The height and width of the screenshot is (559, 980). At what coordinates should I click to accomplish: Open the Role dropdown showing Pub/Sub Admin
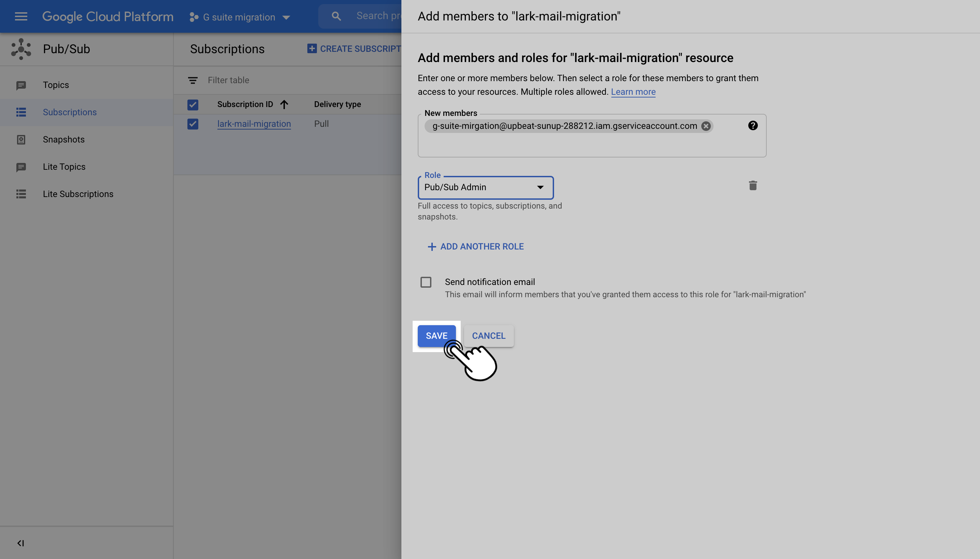[485, 188]
